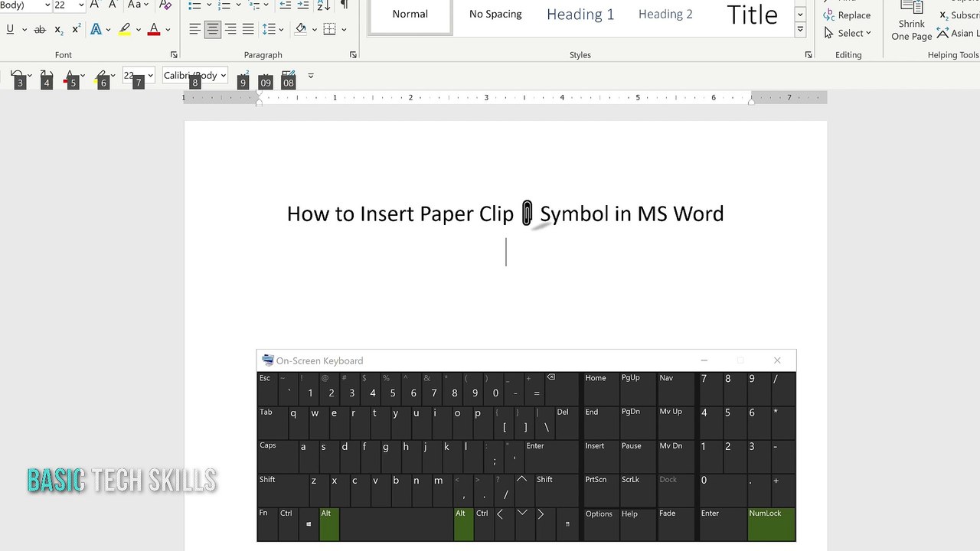Click the Quick Access Toolbar superscript icon
Viewport: 980px width, 551px height.
244,76
